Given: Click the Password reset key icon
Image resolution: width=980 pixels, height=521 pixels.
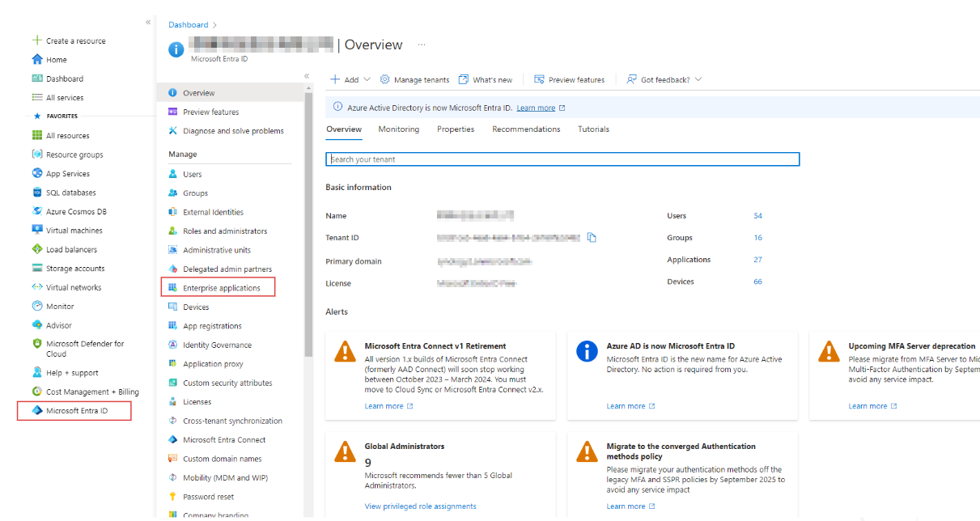Looking at the screenshot, I should point(172,497).
